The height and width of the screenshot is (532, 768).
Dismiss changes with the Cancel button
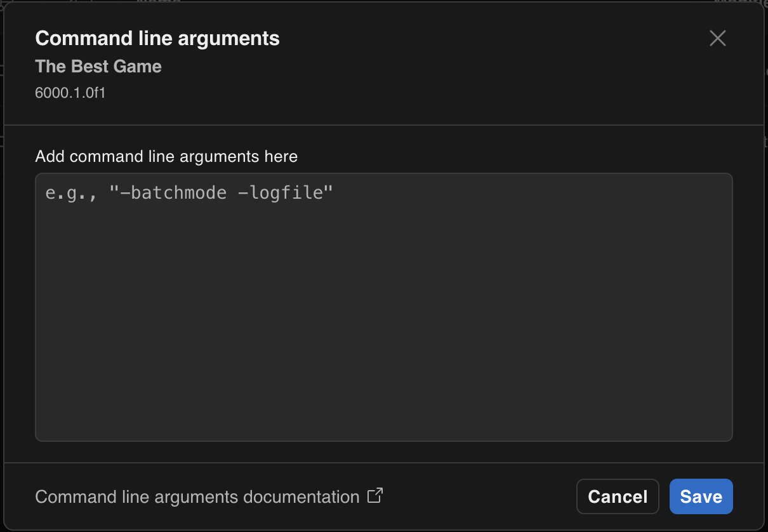[x=618, y=496]
